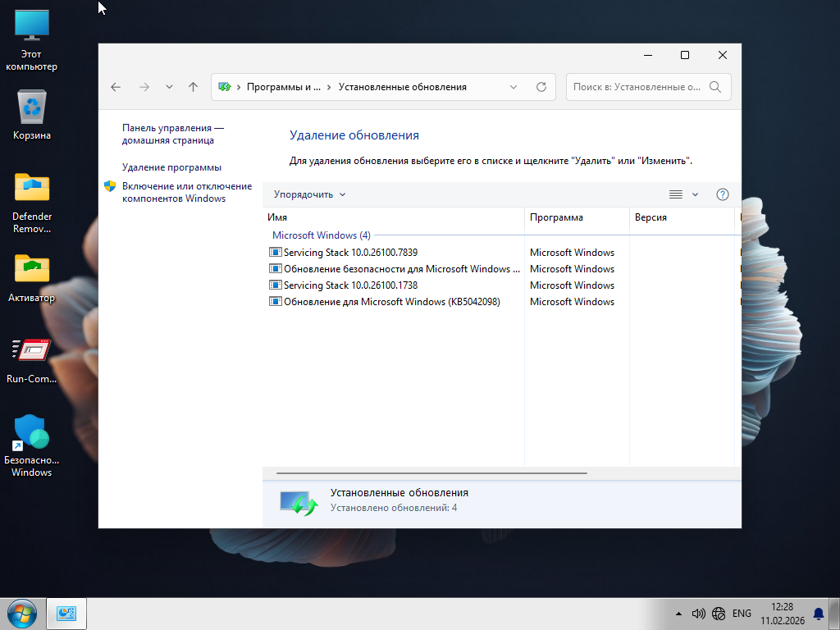Collapse the Microsoft Windows (4) group
Screen dimensions: 840x630
pyautogui.click(x=321, y=235)
